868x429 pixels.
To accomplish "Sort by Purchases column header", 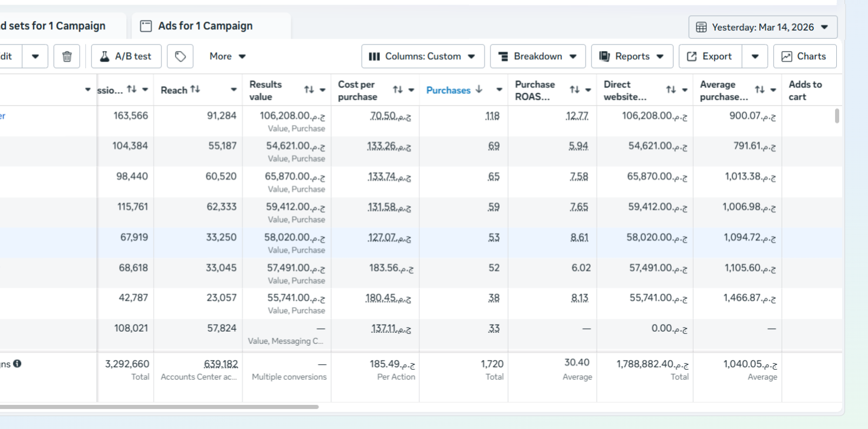I will [x=448, y=90].
